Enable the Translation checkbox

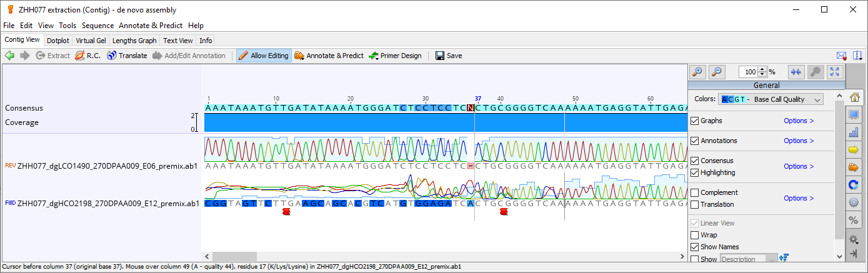[x=694, y=204]
